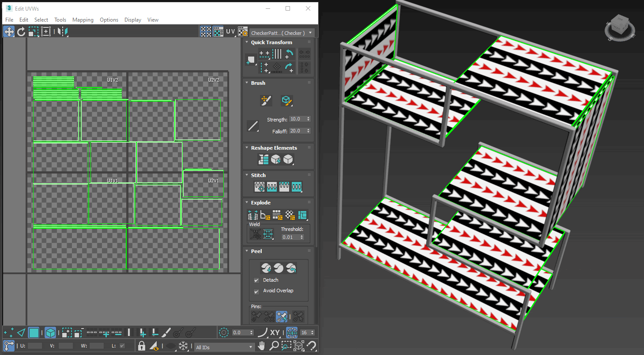Open the CheckerPattern map dropdown

tap(311, 32)
